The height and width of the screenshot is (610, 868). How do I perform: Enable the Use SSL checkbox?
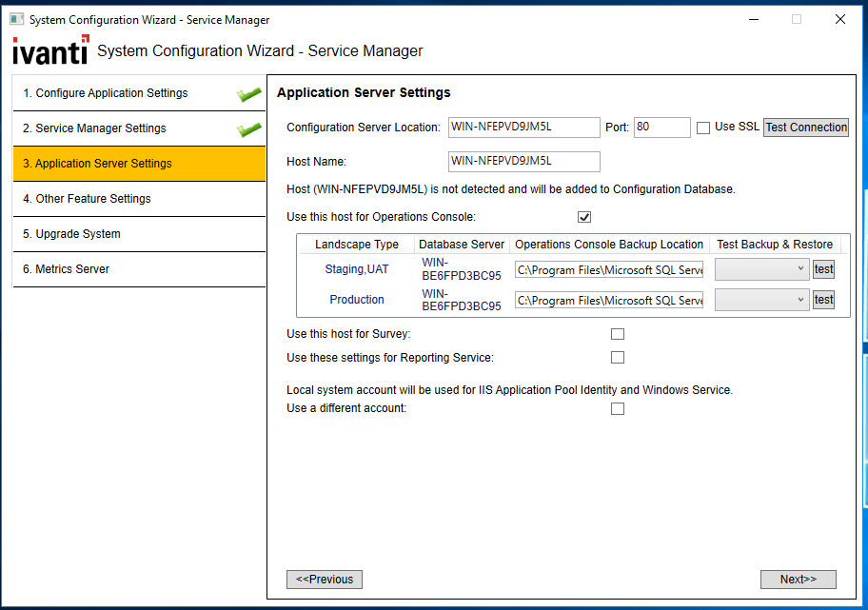[703, 128]
